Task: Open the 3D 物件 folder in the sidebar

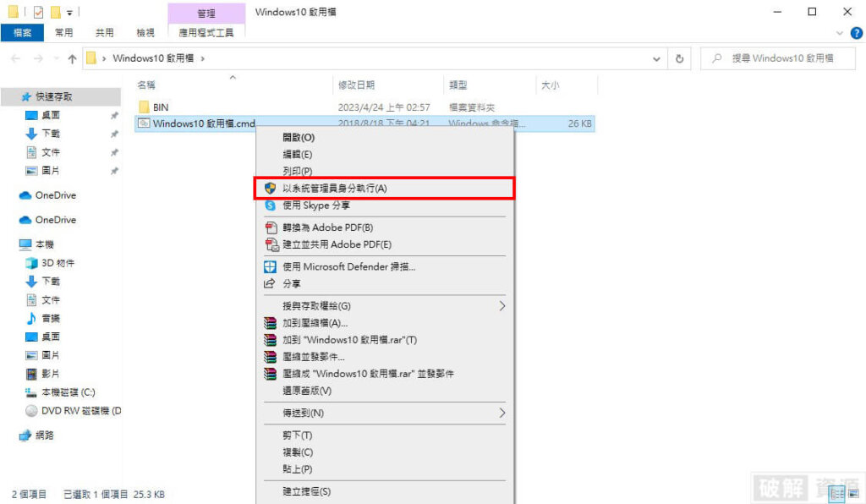Action: (x=58, y=263)
